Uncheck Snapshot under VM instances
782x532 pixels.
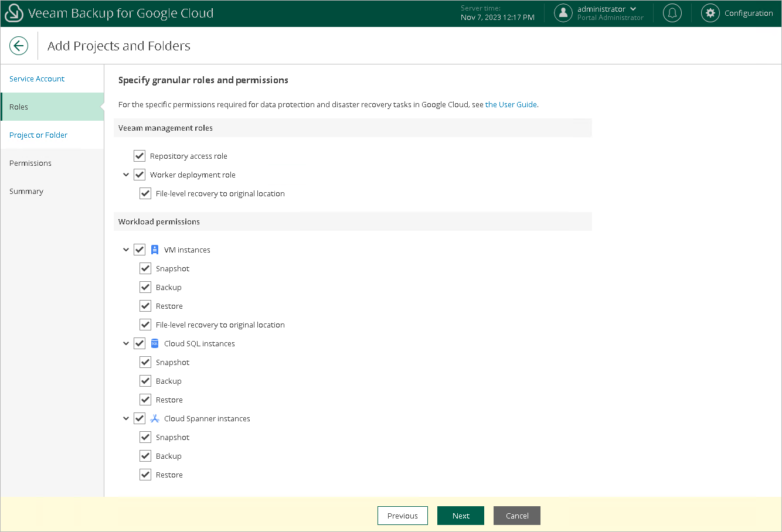point(145,268)
